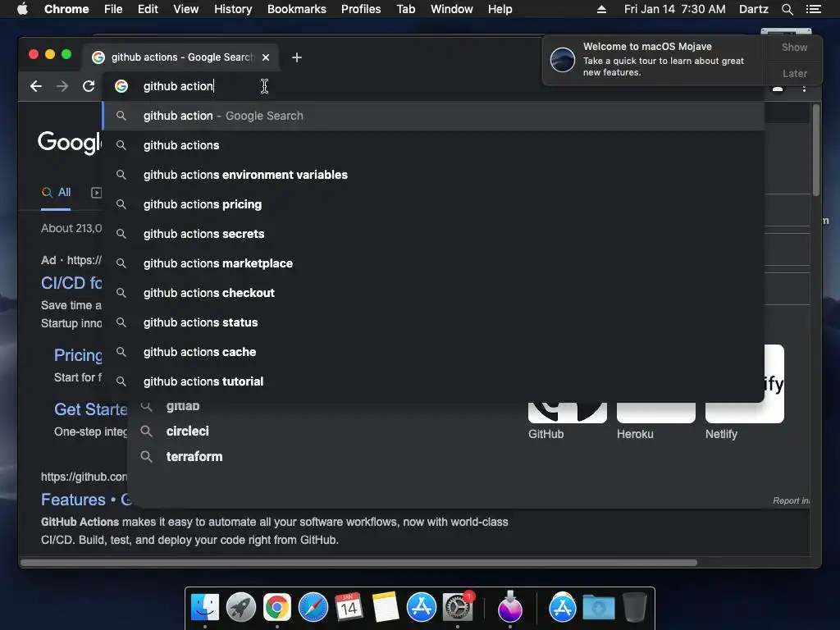The image size is (840, 630).
Task: Open the Apple menu
Action: tap(22, 9)
